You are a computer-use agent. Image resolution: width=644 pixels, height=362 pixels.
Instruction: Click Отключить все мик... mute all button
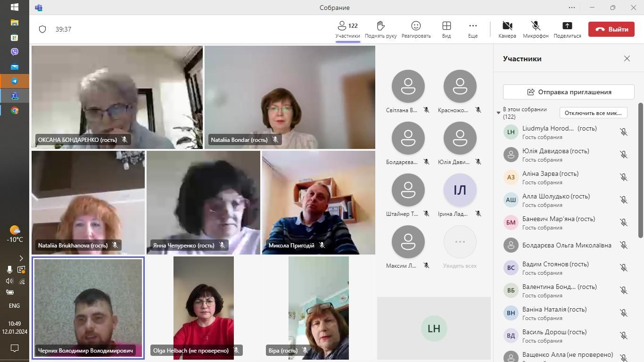coord(593,113)
